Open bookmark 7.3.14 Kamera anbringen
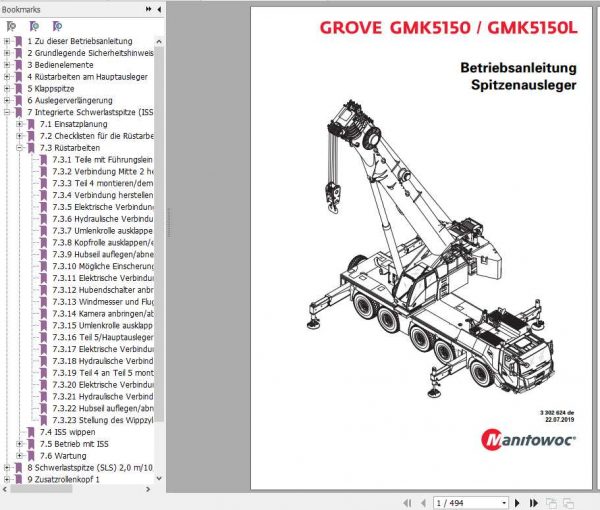 [x=103, y=314]
